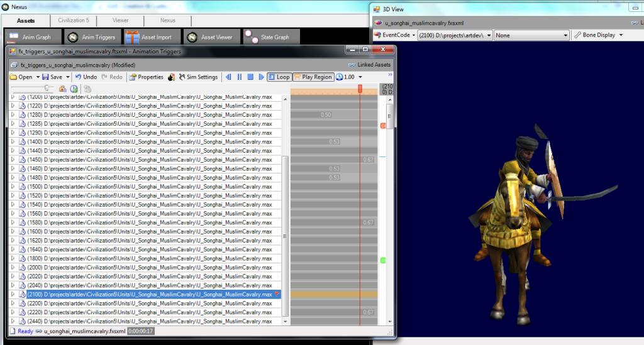
Task: Switch to the Viewer tab
Action: [120, 20]
